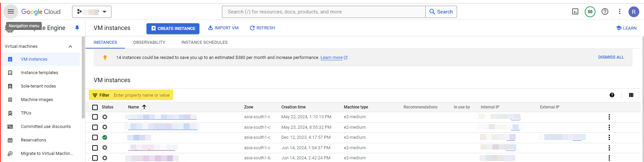Open the LEARN panel
Viewport: 644px width, 162px height.
point(626,28)
